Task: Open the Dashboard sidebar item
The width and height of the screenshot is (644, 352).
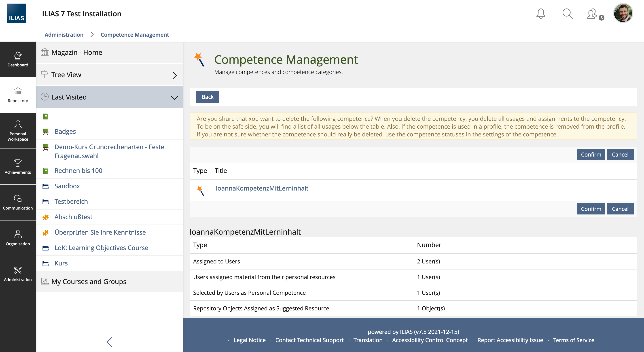Action: [18, 59]
